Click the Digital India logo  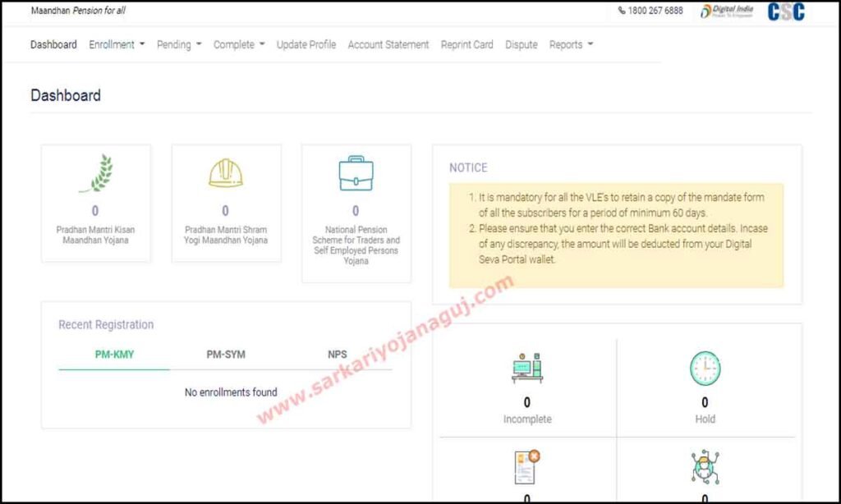point(727,11)
